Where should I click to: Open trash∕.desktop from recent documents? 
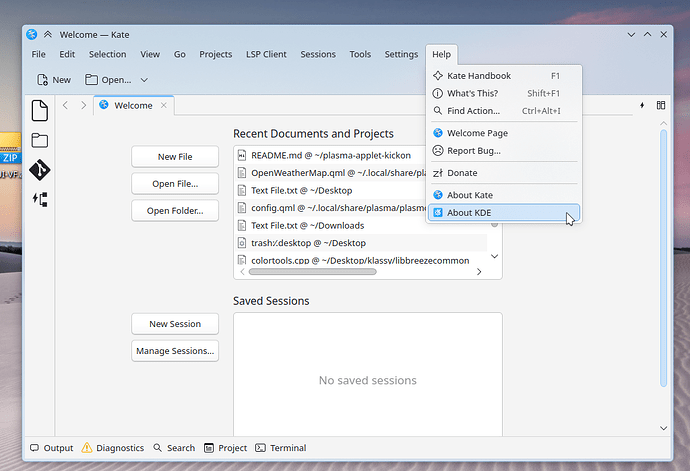(361, 243)
